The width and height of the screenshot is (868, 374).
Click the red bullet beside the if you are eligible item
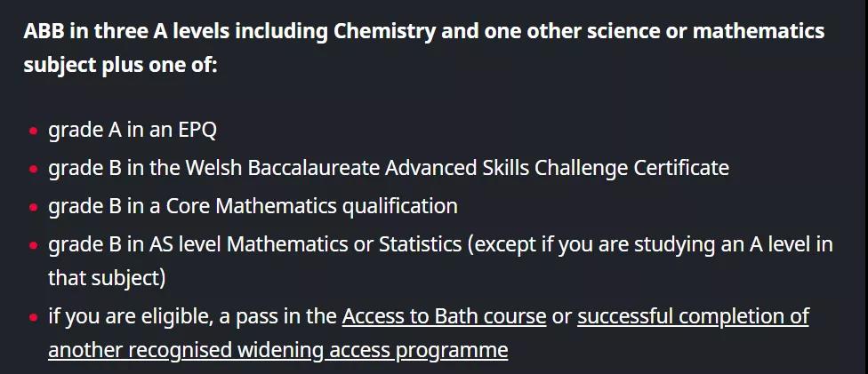(35, 318)
